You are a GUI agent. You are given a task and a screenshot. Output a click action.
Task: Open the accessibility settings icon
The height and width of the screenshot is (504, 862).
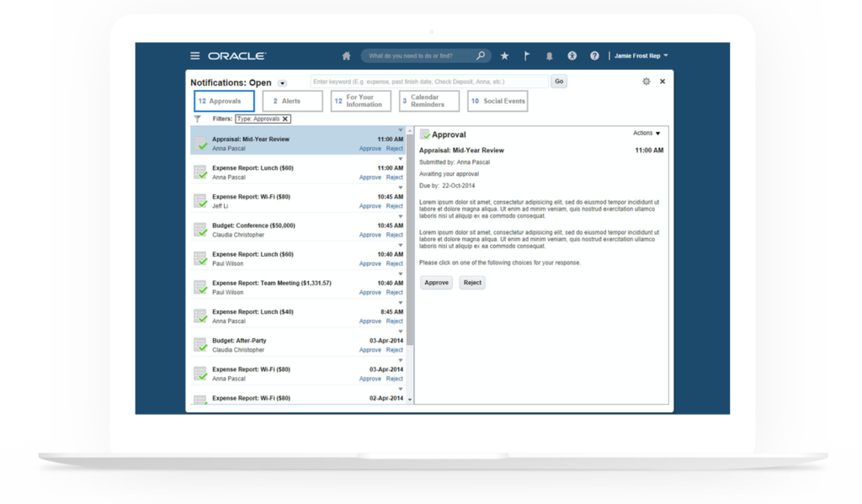pyautogui.click(x=572, y=56)
